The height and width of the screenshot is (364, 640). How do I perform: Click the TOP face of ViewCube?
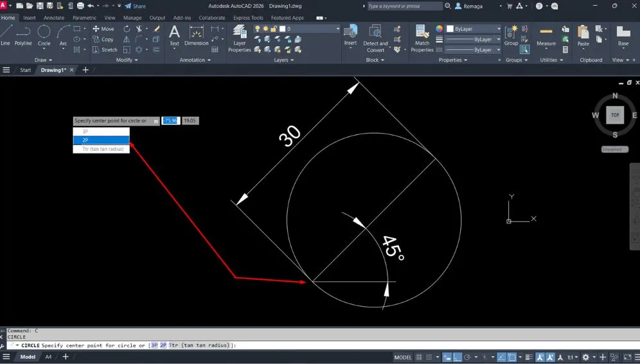click(x=615, y=115)
